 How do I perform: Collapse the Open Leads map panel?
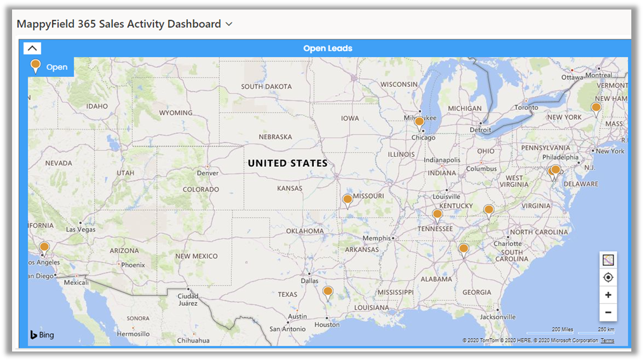click(x=32, y=48)
